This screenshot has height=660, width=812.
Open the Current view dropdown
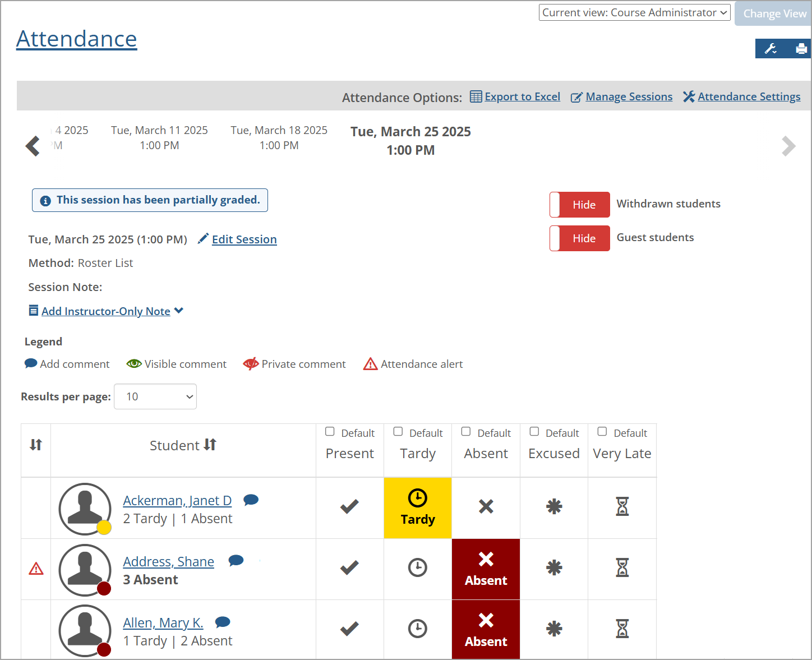[x=634, y=13]
